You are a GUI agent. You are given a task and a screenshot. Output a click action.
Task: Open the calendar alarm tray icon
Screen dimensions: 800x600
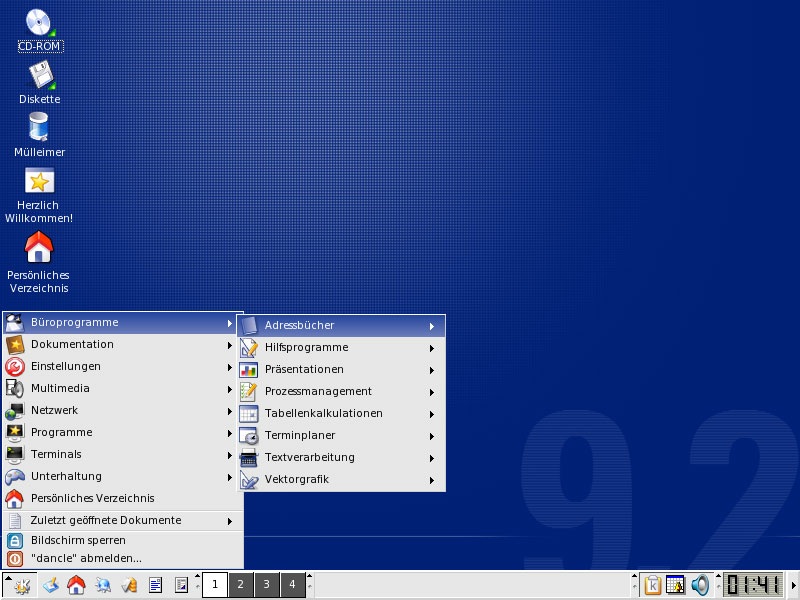tap(676, 585)
